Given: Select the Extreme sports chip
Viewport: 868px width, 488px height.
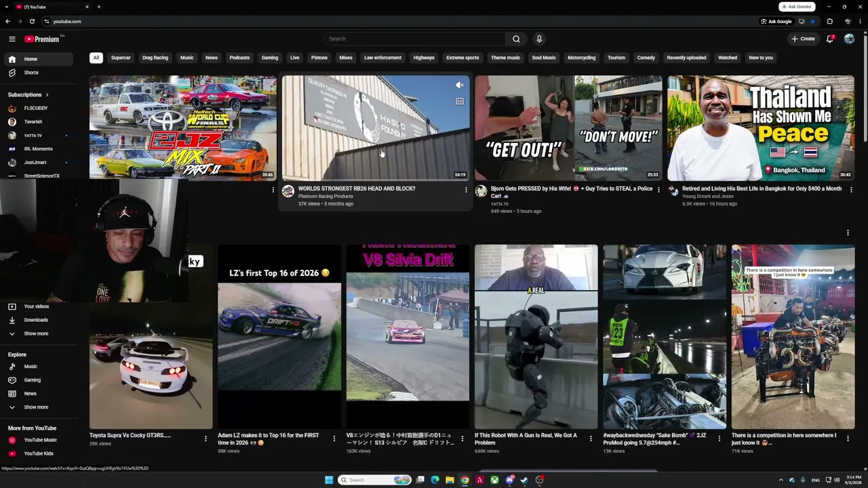Looking at the screenshot, I should (x=462, y=58).
